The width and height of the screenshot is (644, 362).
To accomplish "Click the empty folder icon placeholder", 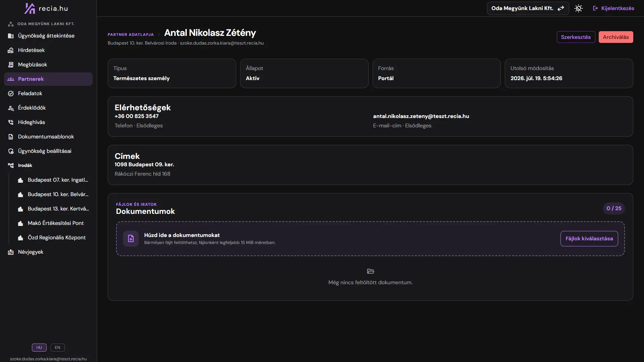I will click(371, 271).
